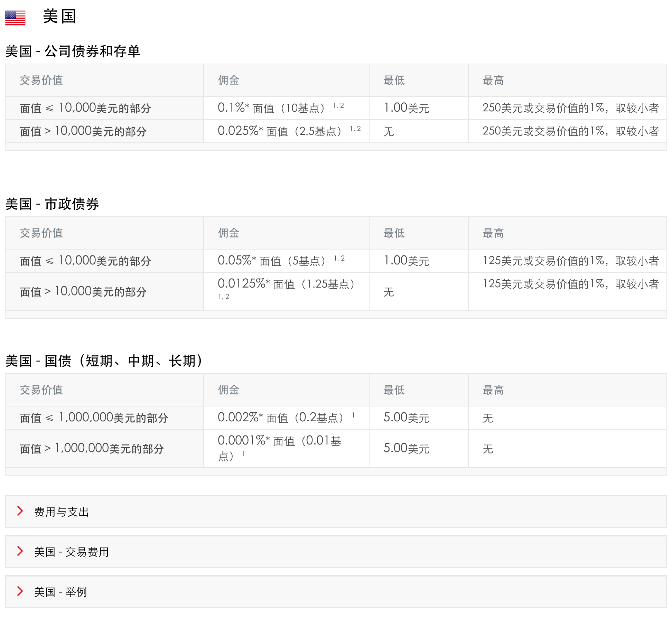Screen dimensions: 672x618
Task: Expand the 美国 - 交易费用 section
Action: click(x=71, y=552)
